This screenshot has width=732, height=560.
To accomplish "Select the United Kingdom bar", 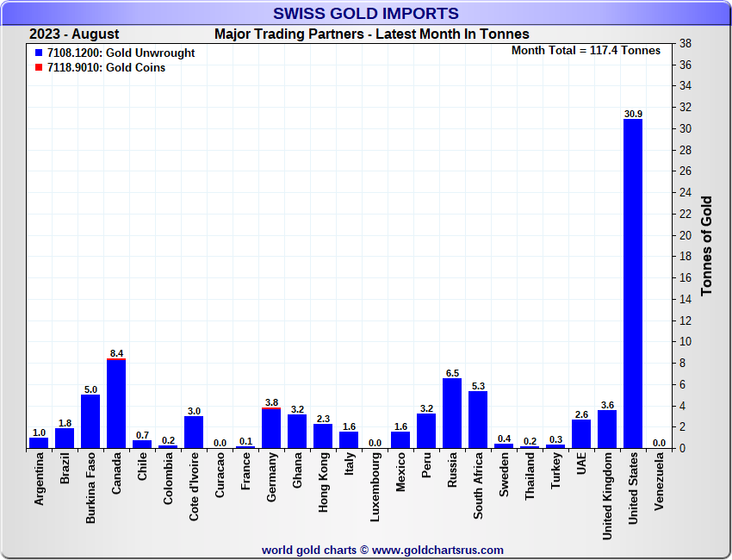I will pos(607,429).
